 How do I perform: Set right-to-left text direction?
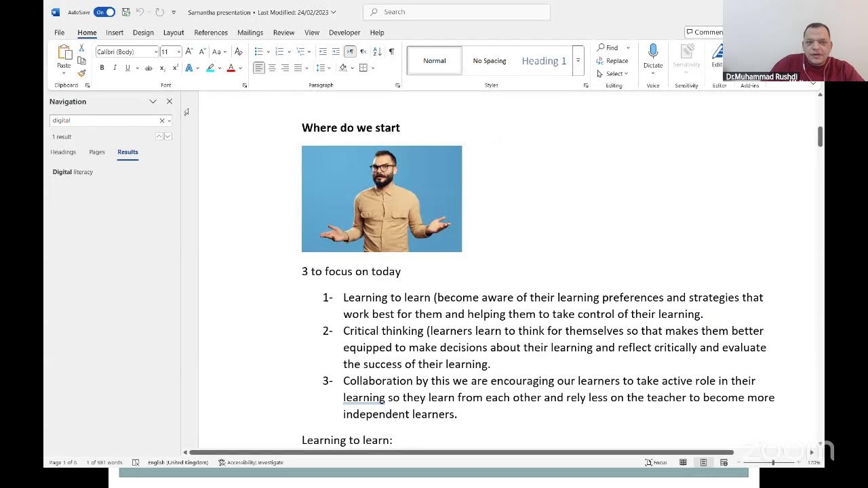point(363,52)
